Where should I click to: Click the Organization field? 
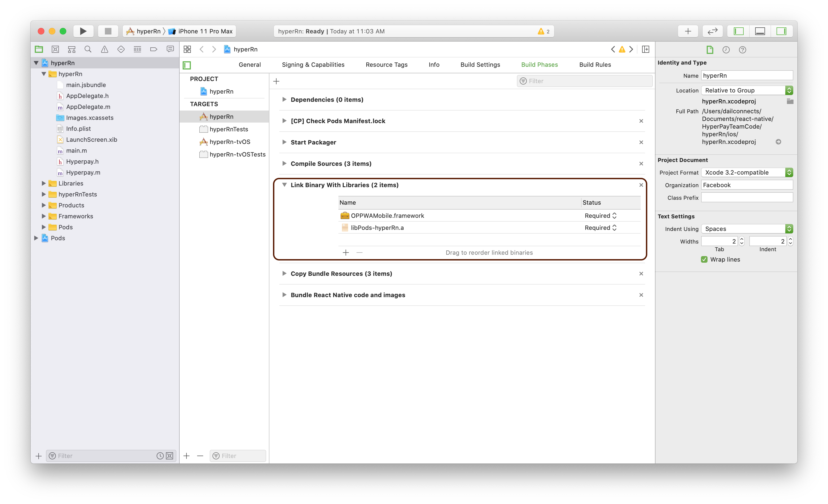(747, 185)
